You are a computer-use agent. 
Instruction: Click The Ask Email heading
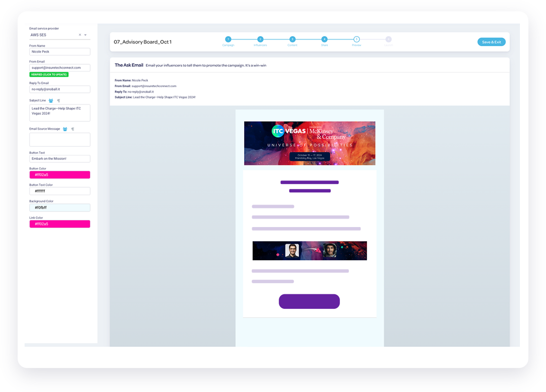(129, 65)
